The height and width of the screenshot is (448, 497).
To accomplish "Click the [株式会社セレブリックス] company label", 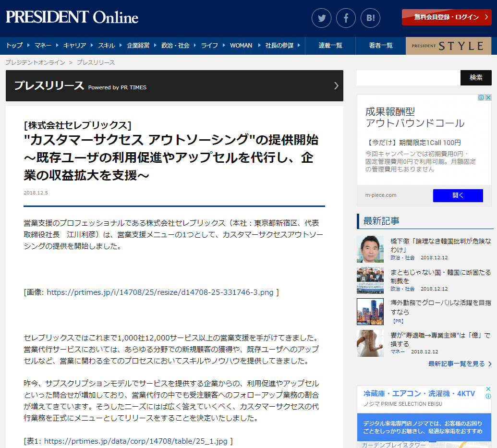I will [x=77, y=125].
